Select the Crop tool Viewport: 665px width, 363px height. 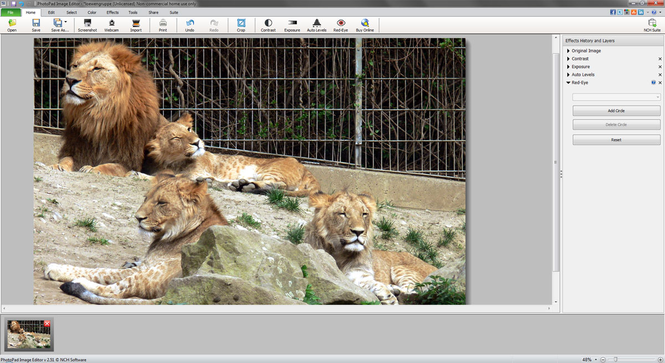tap(241, 25)
